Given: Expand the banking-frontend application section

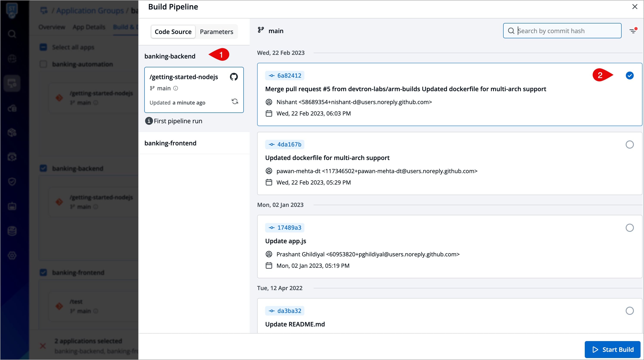Looking at the screenshot, I should coord(171,143).
